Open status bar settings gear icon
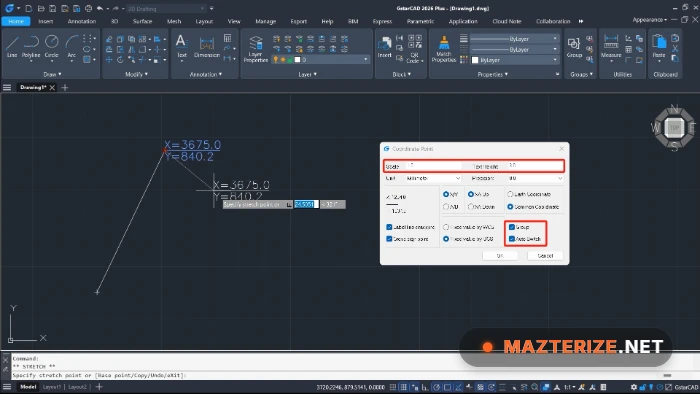The width and height of the screenshot is (700, 394). tap(633, 387)
